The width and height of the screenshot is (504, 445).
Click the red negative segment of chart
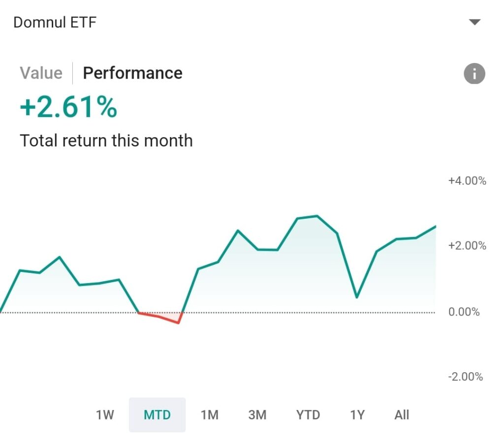click(162, 318)
